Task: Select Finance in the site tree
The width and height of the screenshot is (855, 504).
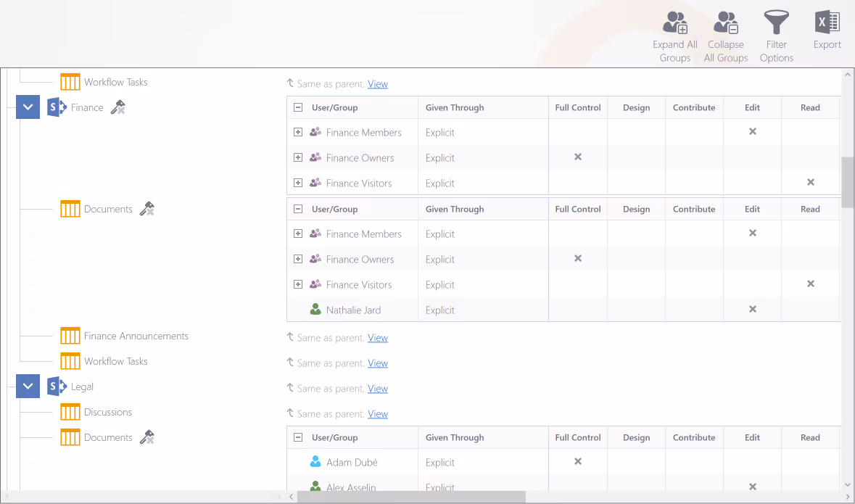Action: 87,107
